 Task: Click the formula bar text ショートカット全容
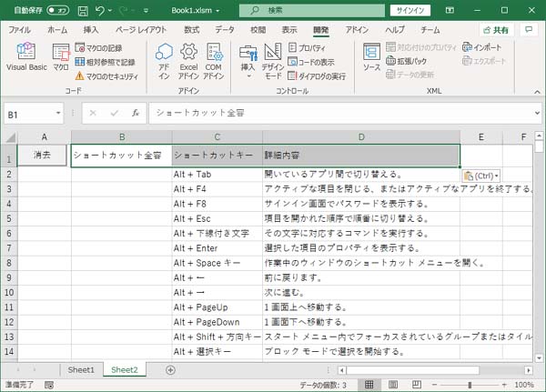(x=200, y=113)
